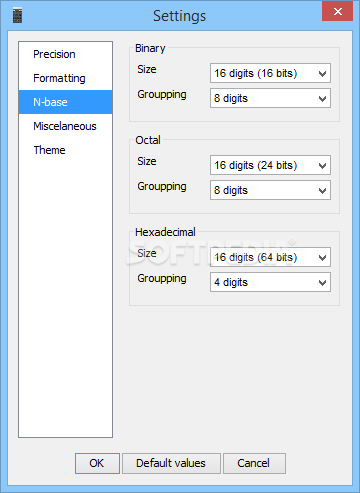
Task: Click the Binary group label
Action: tap(150, 49)
